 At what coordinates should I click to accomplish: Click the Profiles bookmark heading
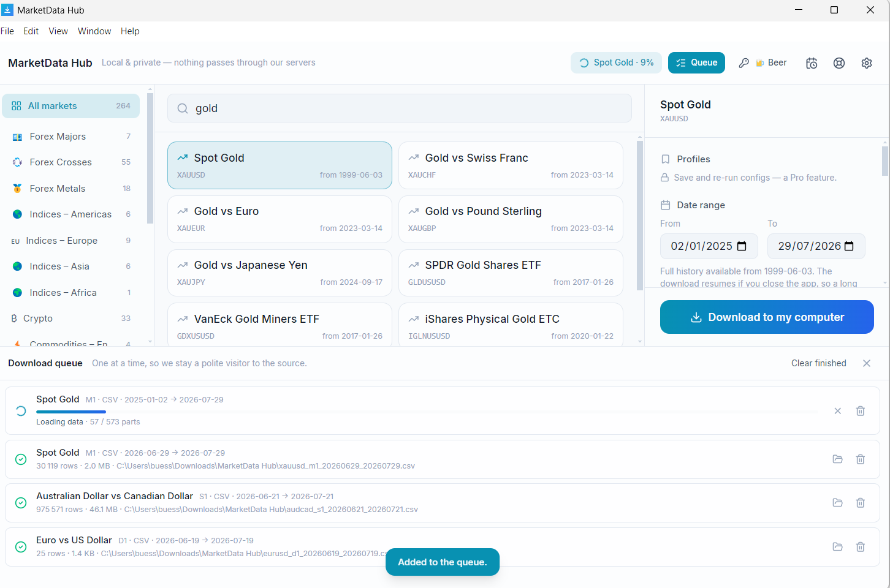[x=685, y=159]
